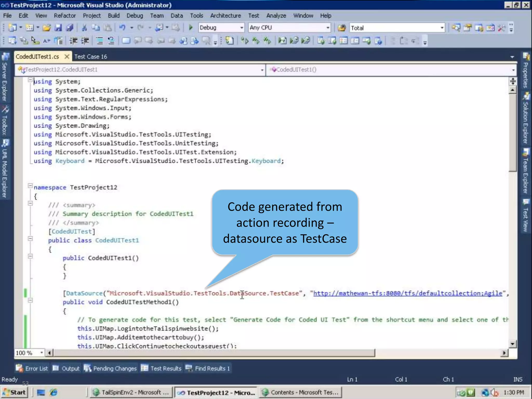Collapse the using directives region
This screenshot has width=532, height=399.
[30, 80]
